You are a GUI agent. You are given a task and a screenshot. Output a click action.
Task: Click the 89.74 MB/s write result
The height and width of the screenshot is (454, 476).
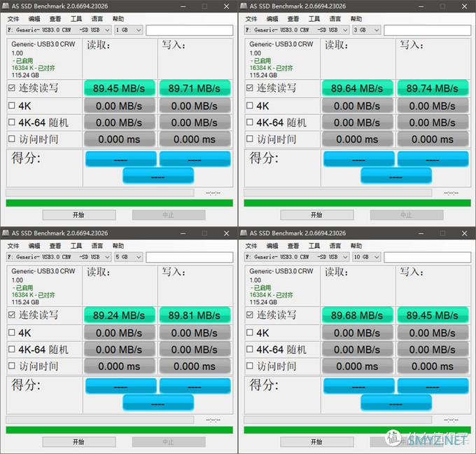(x=433, y=88)
